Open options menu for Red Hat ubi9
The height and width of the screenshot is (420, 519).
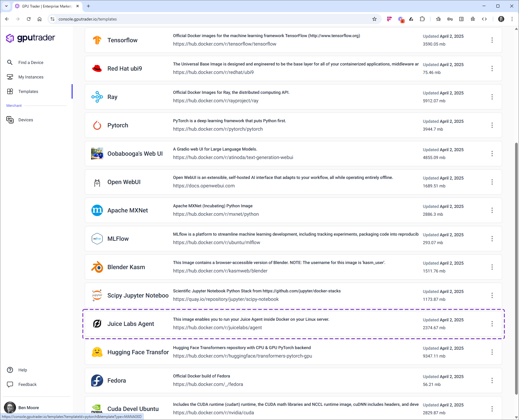pyautogui.click(x=492, y=68)
